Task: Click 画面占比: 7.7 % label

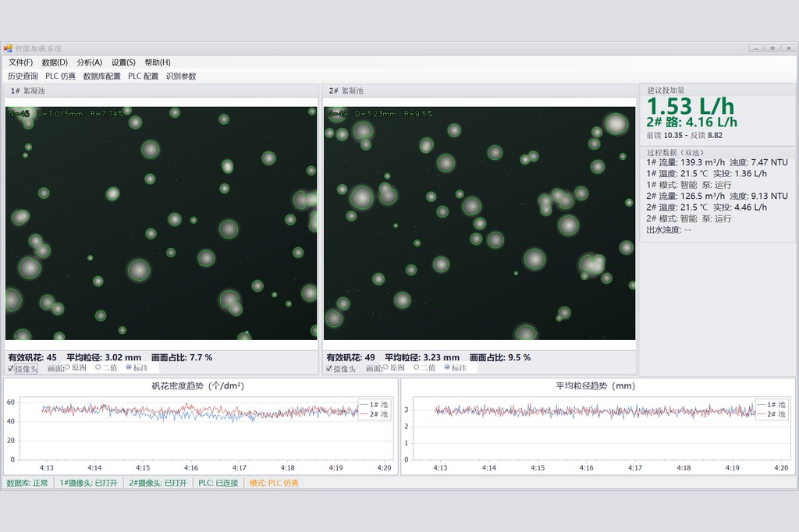Action: (x=182, y=357)
